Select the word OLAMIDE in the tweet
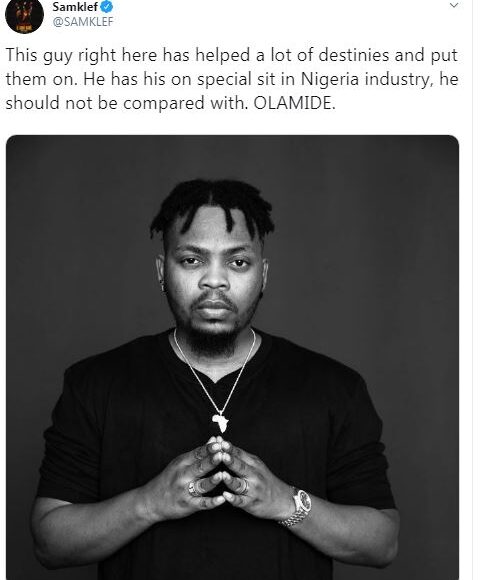The height and width of the screenshot is (580, 480). (x=294, y=103)
